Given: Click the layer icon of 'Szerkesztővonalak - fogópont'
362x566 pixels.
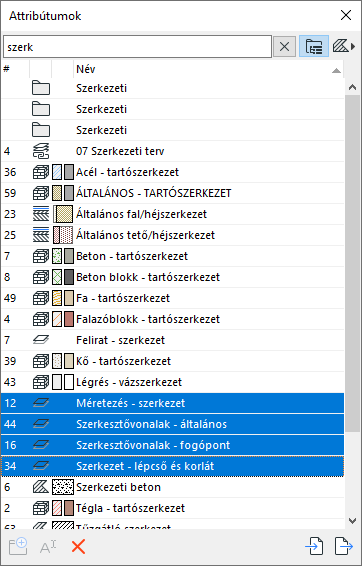Looking at the screenshot, I should tap(40, 445).
